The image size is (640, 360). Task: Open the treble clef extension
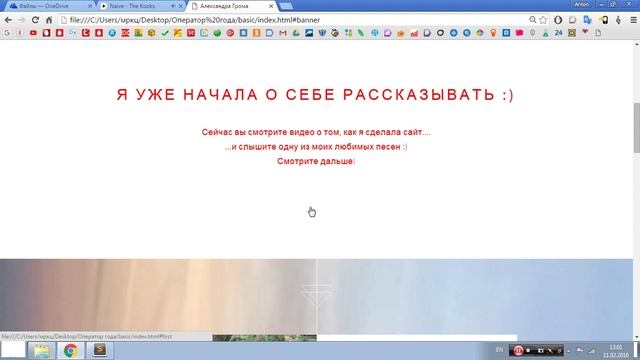click(618, 20)
